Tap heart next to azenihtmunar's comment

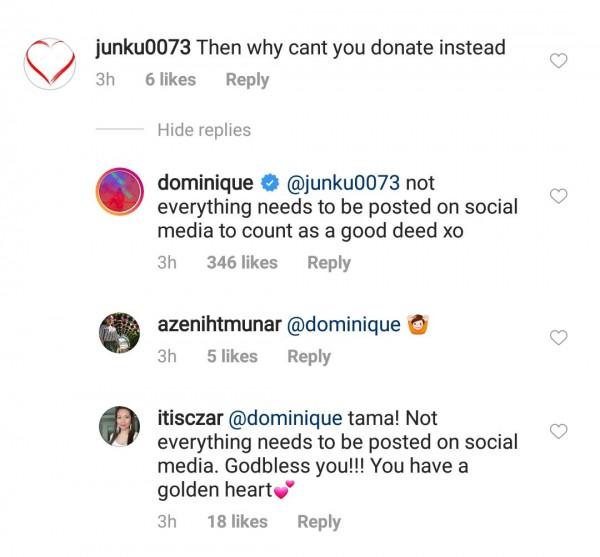coord(560,336)
